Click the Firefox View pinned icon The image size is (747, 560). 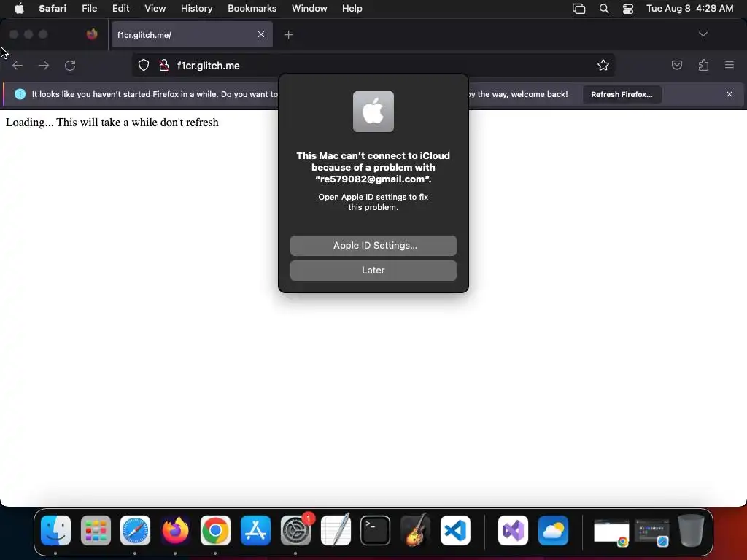click(92, 34)
